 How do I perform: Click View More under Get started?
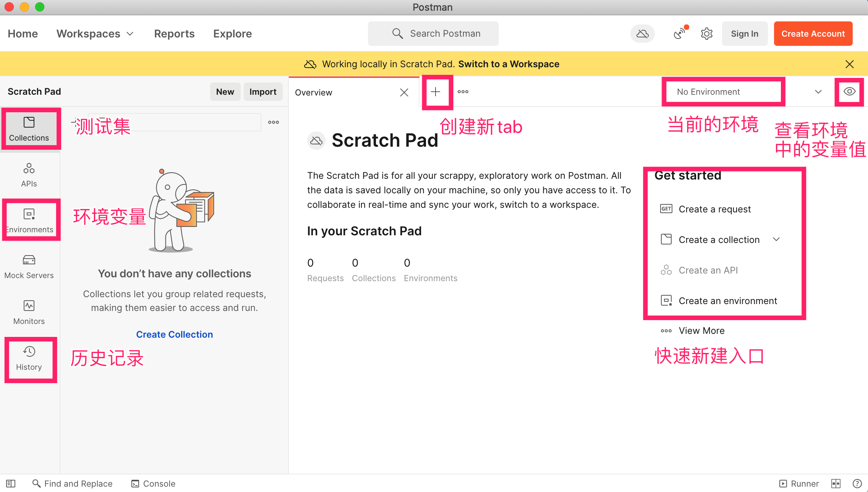tap(701, 330)
